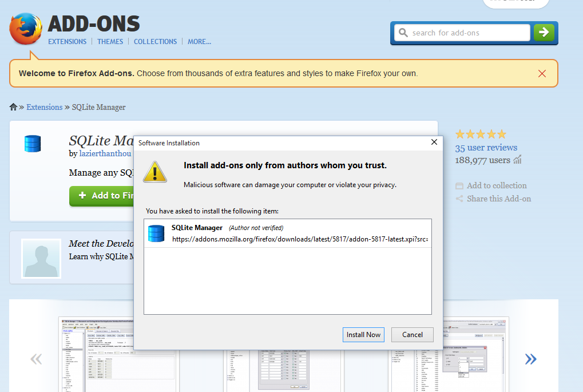583x392 pixels.
Task: Click the green Add to Firefox button
Action: point(101,196)
